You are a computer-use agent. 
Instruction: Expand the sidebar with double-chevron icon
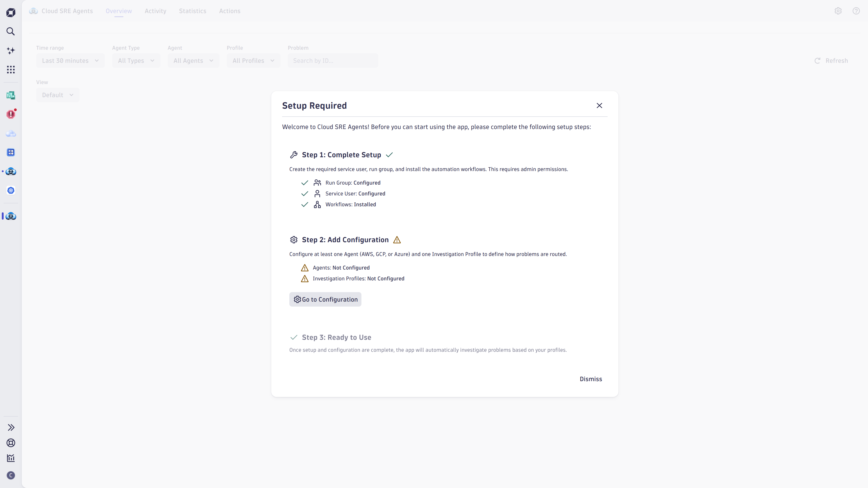coord(11,427)
